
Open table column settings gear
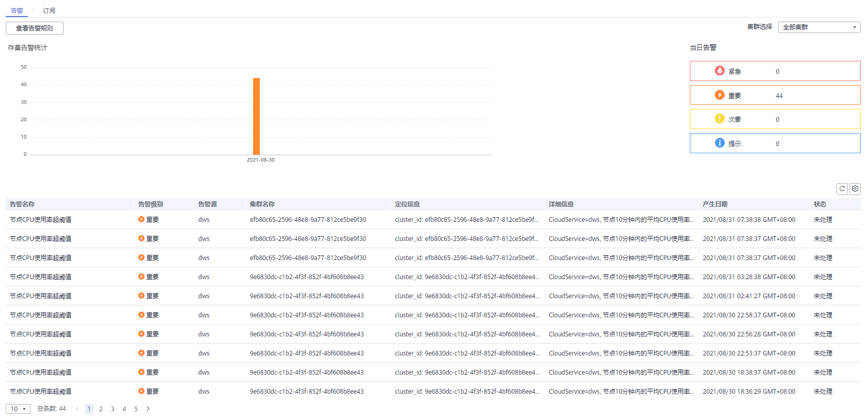point(855,189)
